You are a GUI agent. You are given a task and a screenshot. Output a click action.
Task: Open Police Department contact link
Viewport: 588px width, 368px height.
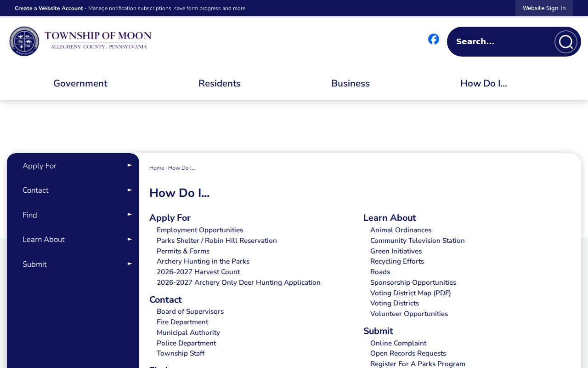(x=186, y=343)
